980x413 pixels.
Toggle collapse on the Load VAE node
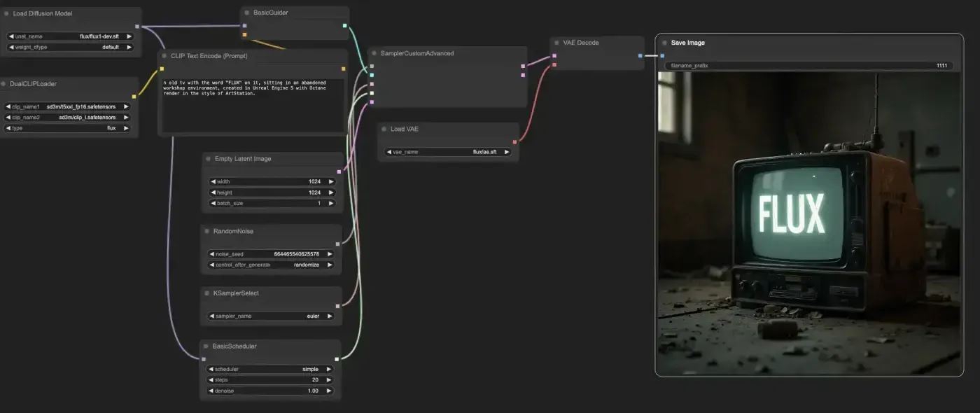(x=384, y=129)
